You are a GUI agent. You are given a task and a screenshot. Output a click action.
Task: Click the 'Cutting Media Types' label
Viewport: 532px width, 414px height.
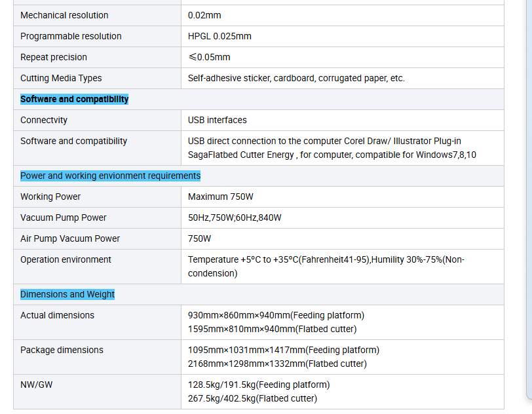pos(61,78)
